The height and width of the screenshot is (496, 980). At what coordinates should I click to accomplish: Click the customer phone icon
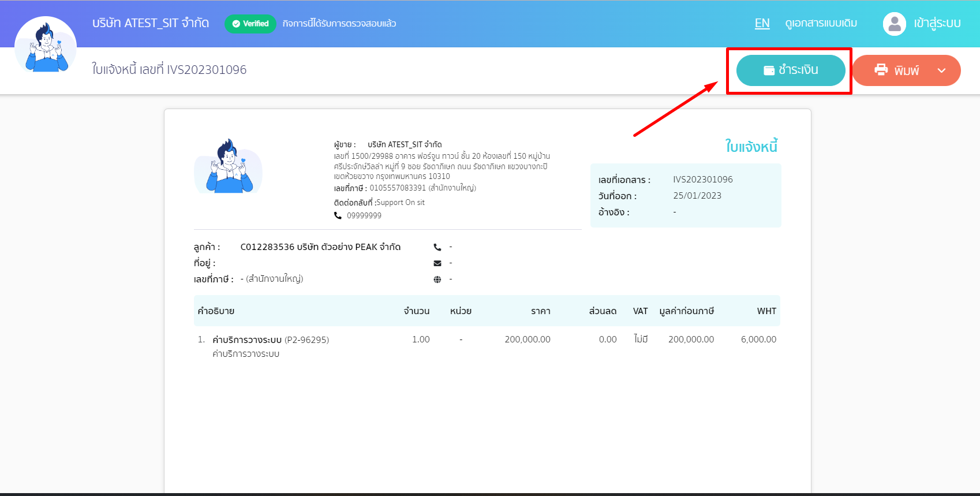click(437, 247)
